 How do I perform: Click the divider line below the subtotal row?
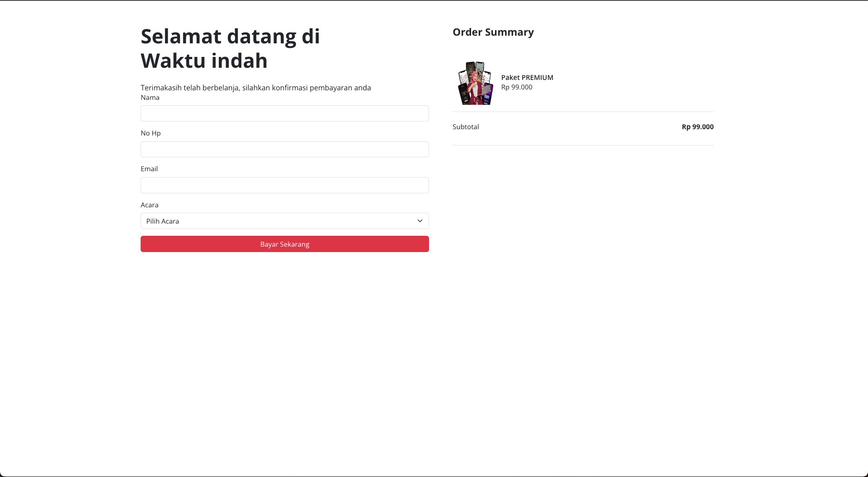583,145
